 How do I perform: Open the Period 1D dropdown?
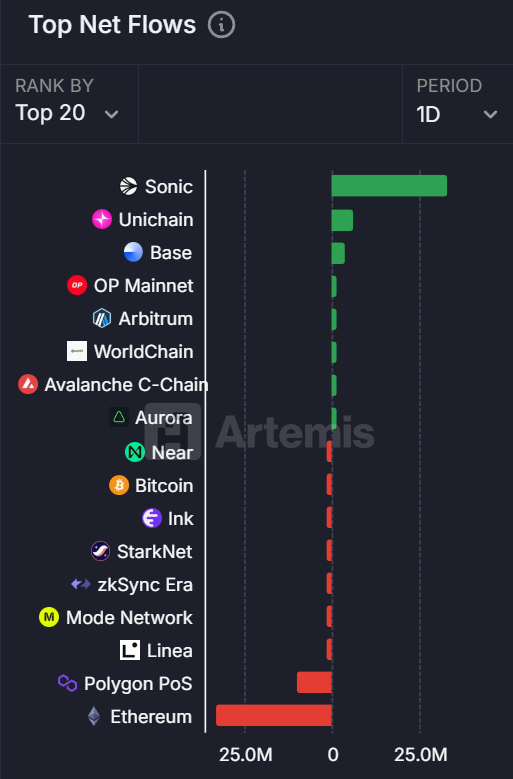[457, 104]
